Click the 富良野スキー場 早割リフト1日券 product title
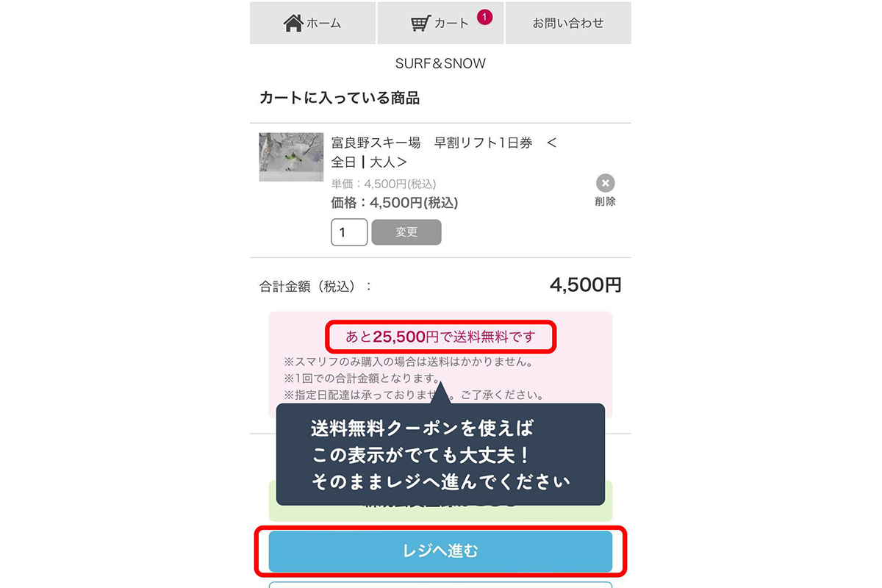The width and height of the screenshot is (882, 588). tap(444, 152)
